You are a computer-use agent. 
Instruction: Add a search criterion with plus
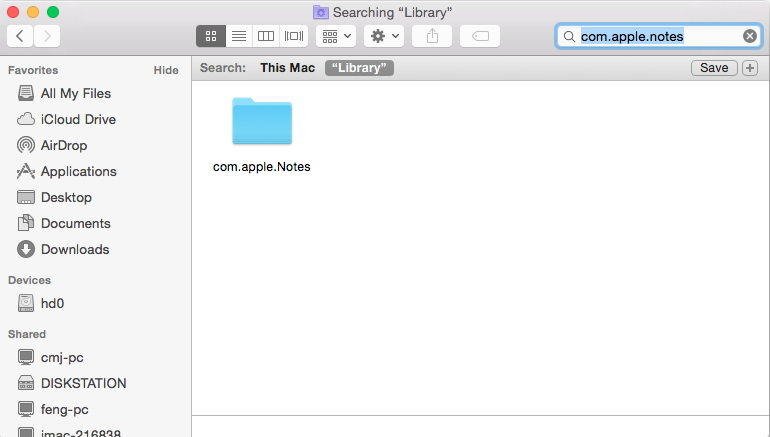pyautogui.click(x=749, y=68)
